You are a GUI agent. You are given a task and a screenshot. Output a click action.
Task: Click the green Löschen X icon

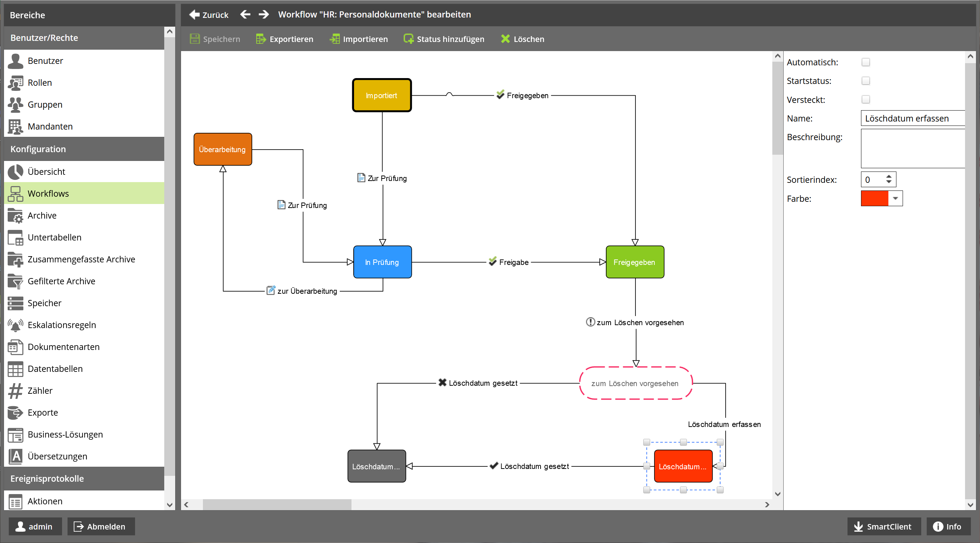[x=505, y=39]
